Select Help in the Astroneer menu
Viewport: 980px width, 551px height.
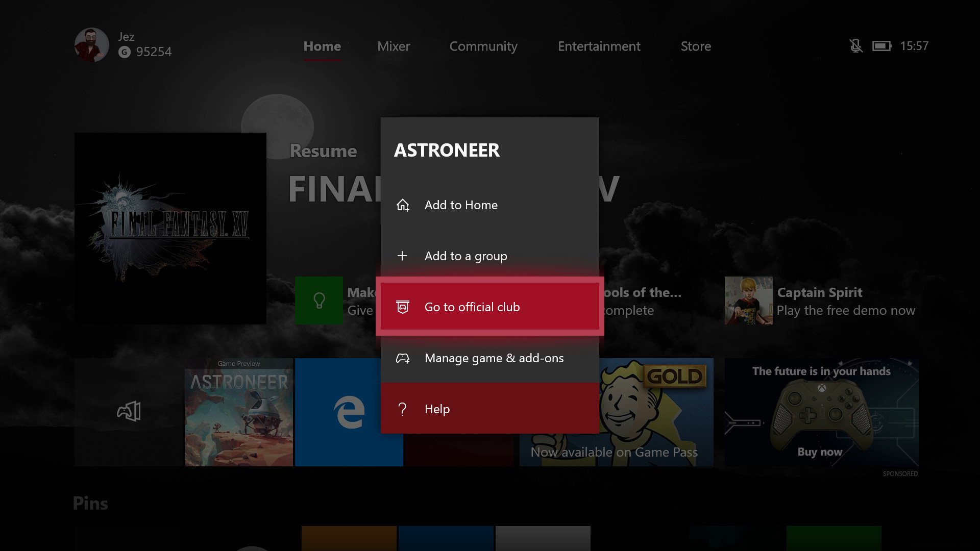tap(490, 409)
